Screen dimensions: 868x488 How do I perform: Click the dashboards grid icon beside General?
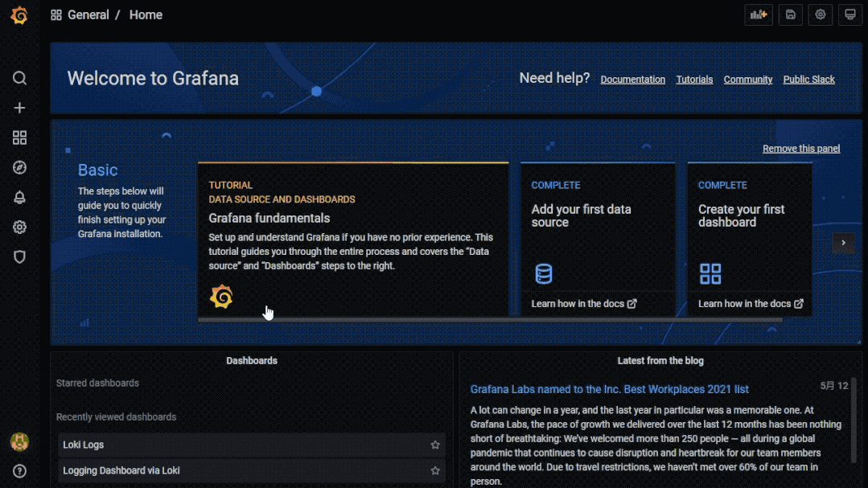56,15
